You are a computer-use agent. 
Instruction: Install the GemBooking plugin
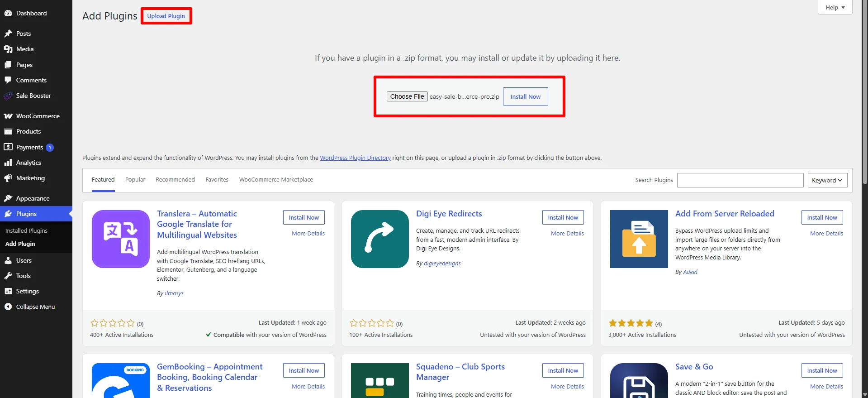pos(304,370)
